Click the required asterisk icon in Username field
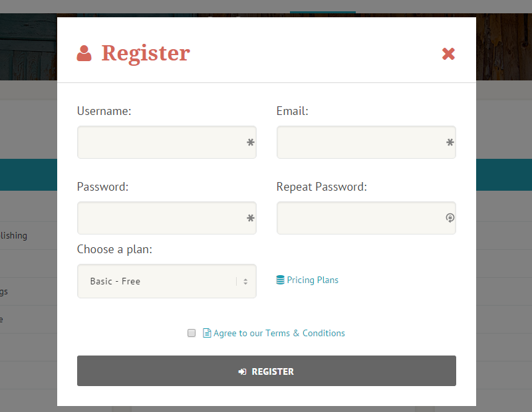The width and height of the screenshot is (532, 412). click(x=250, y=142)
